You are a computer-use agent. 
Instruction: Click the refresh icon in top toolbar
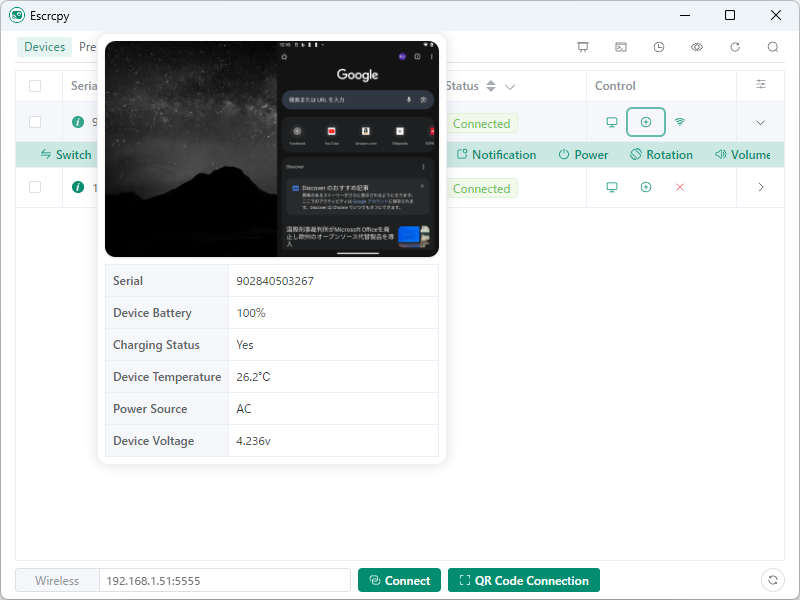(x=735, y=47)
